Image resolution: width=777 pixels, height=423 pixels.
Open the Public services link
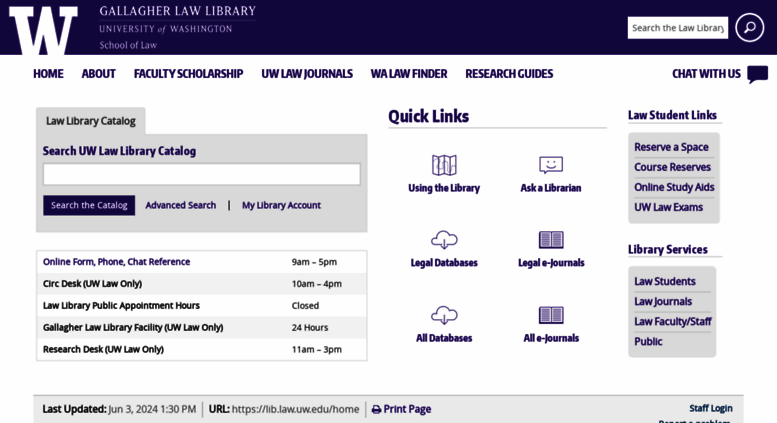coord(648,342)
